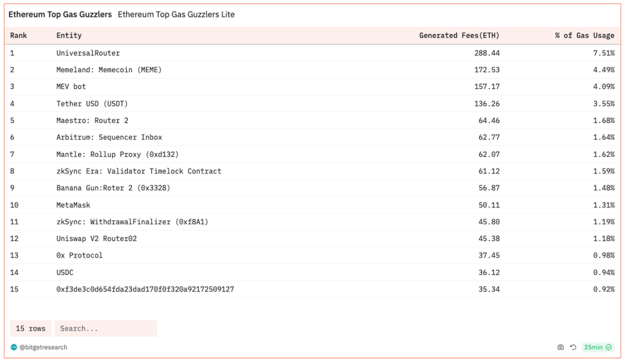Image resolution: width=625 pixels, height=364 pixels.
Task: Click the Tether USD (USDT) entity cell
Action: click(92, 104)
